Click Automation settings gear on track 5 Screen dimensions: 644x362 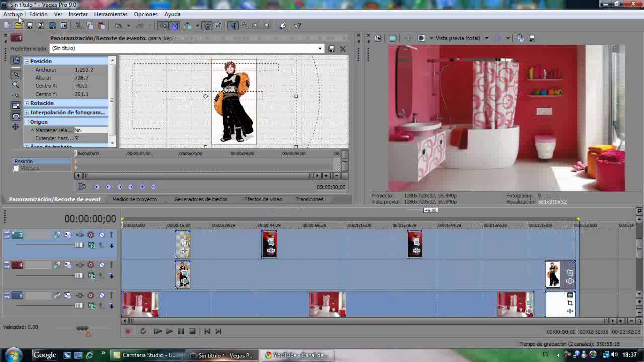91,295
